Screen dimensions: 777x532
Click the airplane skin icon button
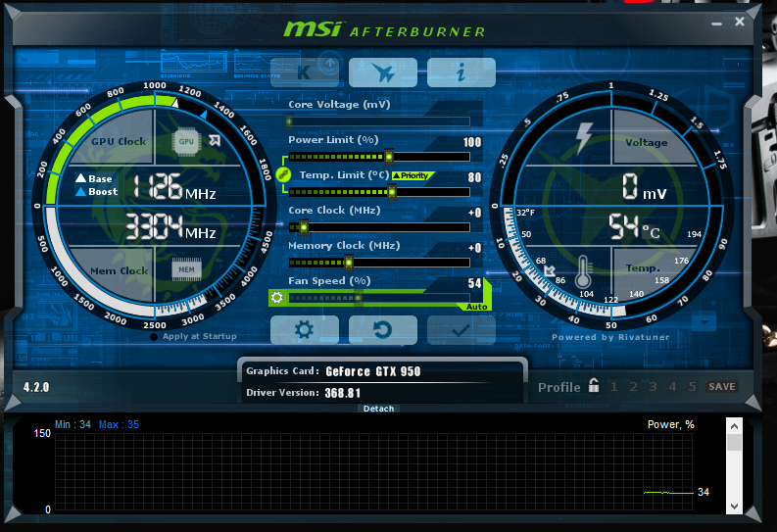[382, 73]
